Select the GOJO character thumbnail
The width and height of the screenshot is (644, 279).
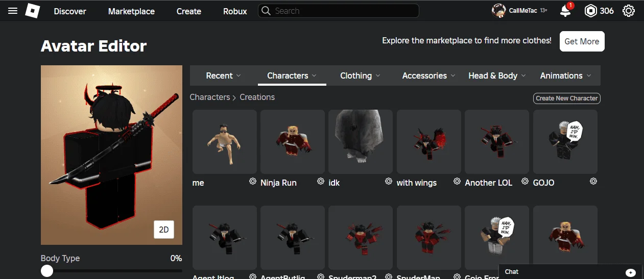[565, 142]
